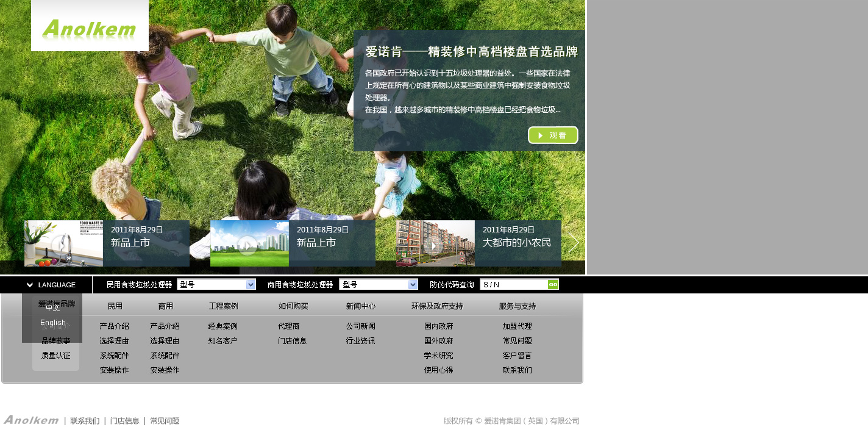Collapse the LANGUAGE dropdown
Viewport: 868px width, 427px height.
coord(51,285)
